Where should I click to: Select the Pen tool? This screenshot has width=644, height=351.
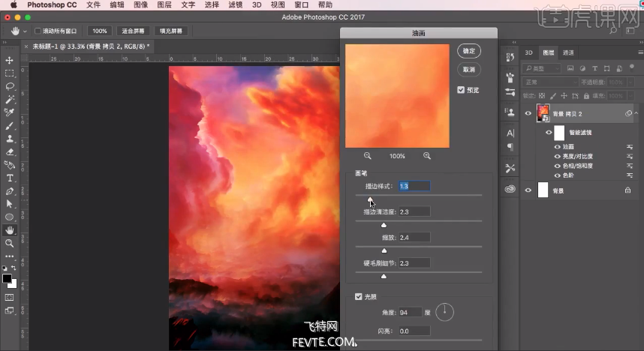[x=10, y=191]
